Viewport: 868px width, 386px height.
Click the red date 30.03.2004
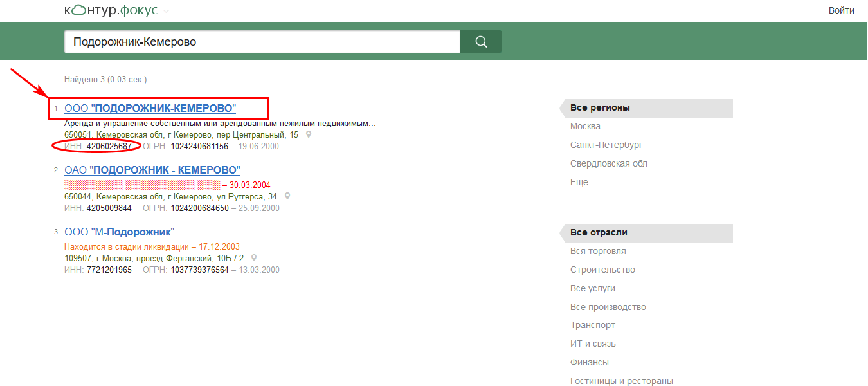(x=250, y=185)
